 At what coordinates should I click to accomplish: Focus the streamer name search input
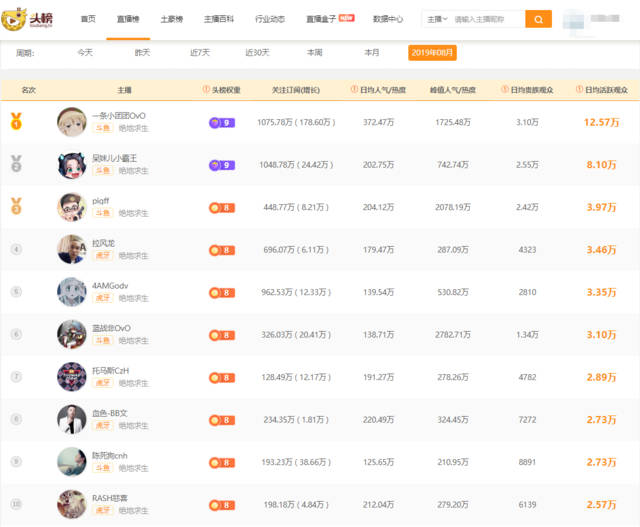(x=488, y=19)
